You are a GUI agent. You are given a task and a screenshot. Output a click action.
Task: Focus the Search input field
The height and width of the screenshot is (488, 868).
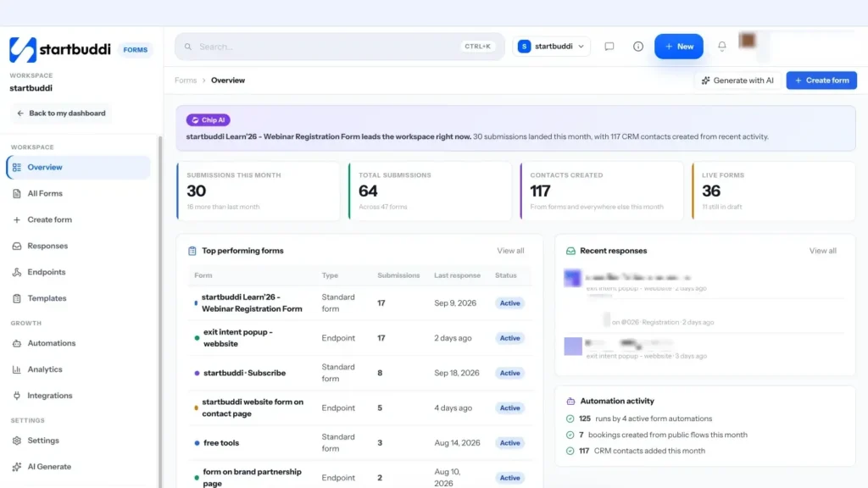point(340,47)
